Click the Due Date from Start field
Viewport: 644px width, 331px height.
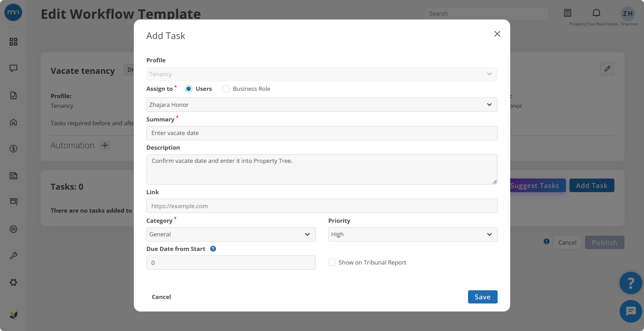pyautogui.click(x=231, y=263)
